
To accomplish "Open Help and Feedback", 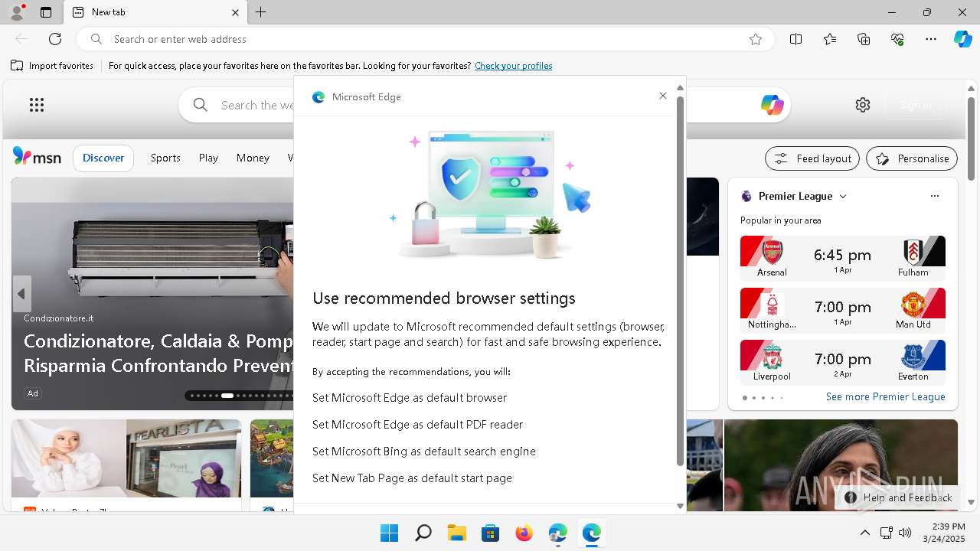I will tap(898, 497).
